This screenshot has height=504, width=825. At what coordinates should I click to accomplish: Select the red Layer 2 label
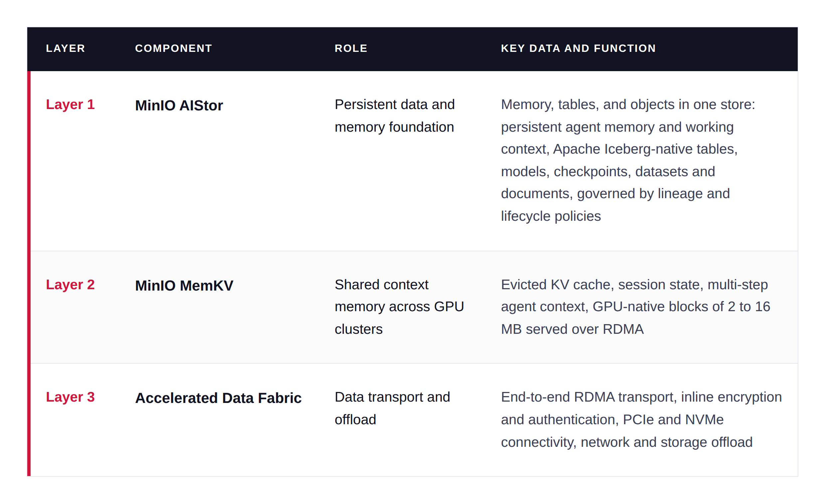tap(70, 285)
